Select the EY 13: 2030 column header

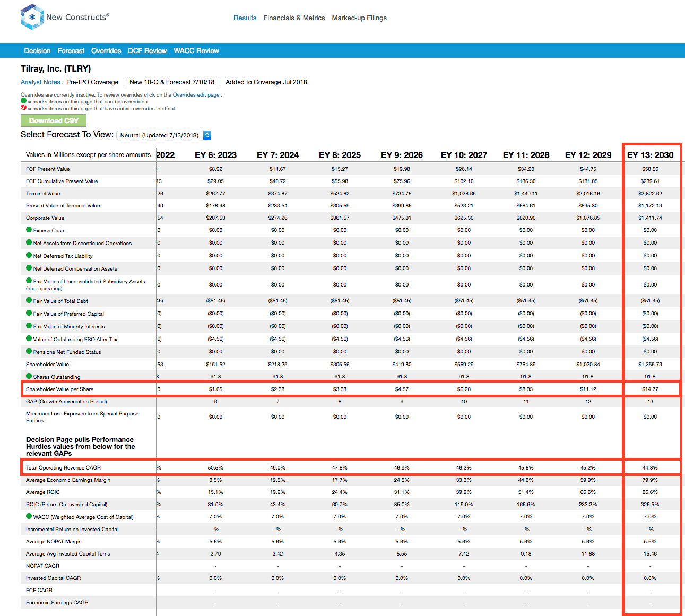pyautogui.click(x=650, y=155)
